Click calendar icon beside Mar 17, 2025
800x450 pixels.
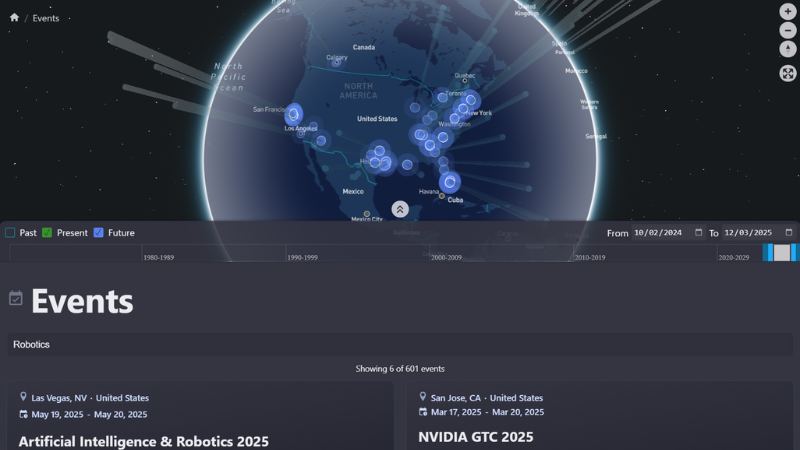coord(423,412)
